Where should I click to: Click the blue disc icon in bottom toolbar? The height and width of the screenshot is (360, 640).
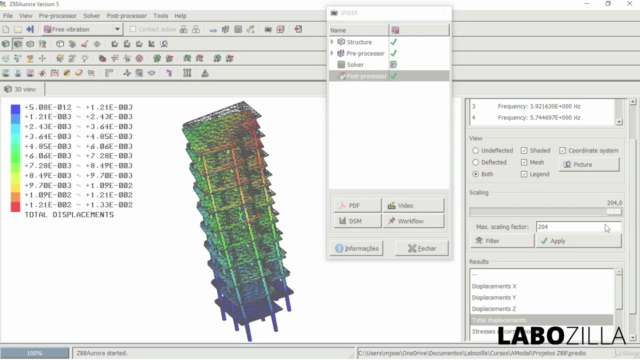151,73
